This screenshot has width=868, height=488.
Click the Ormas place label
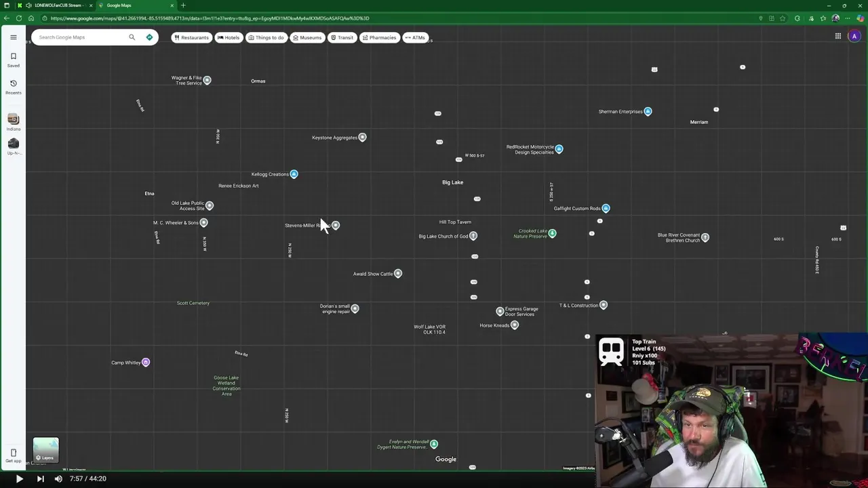point(258,81)
